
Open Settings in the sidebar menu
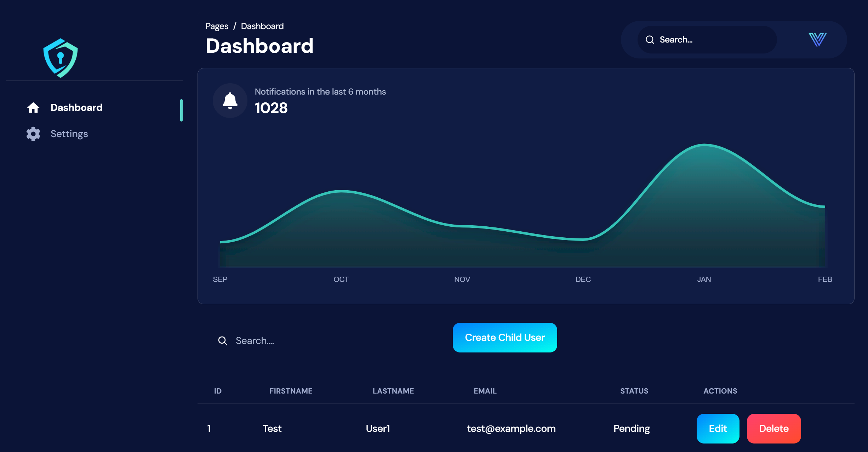point(69,134)
